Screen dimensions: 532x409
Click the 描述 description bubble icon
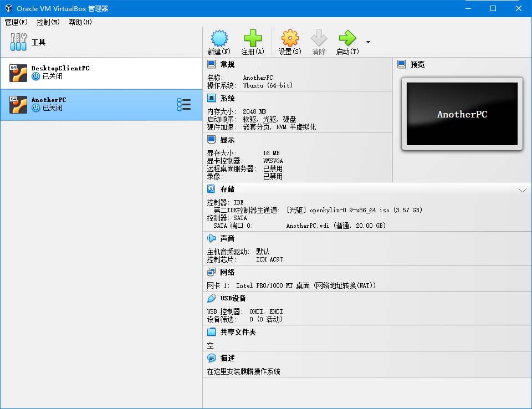click(x=211, y=358)
